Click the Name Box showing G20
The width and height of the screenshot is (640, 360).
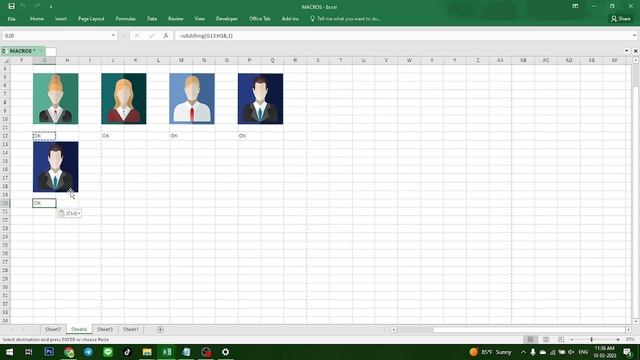pyautogui.click(x=55, y=36)
